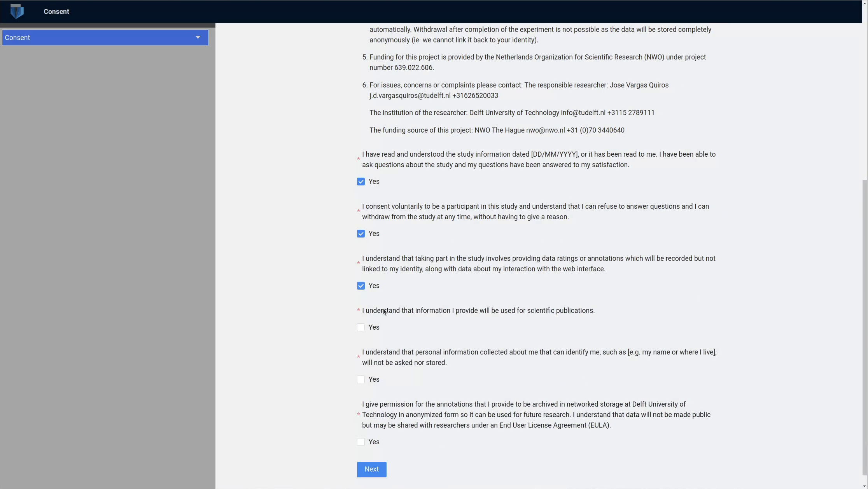Click the Next button to proceed
Screen dimensions: 868x489
click(371, 469)
